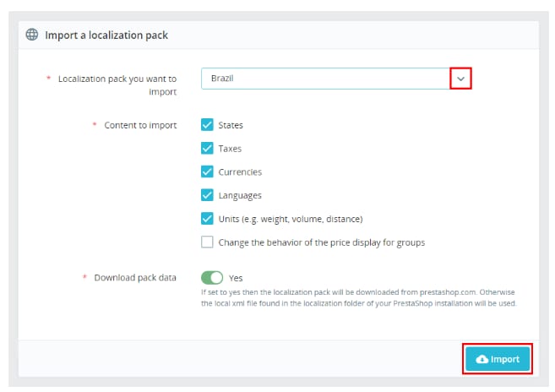Click the "Units (e.g. weight, volume, distance)" label
The image size is (555, 392).
290,219
